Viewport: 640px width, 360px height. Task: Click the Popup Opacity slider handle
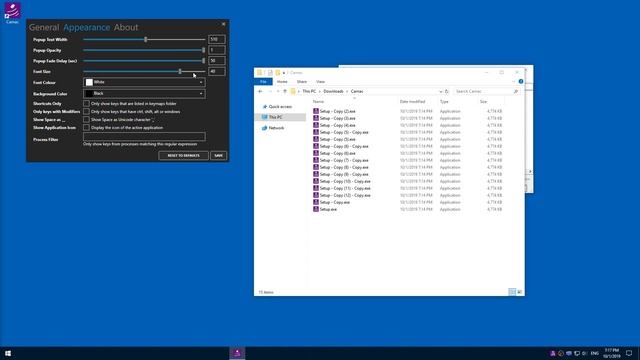(x=203, y=50)
